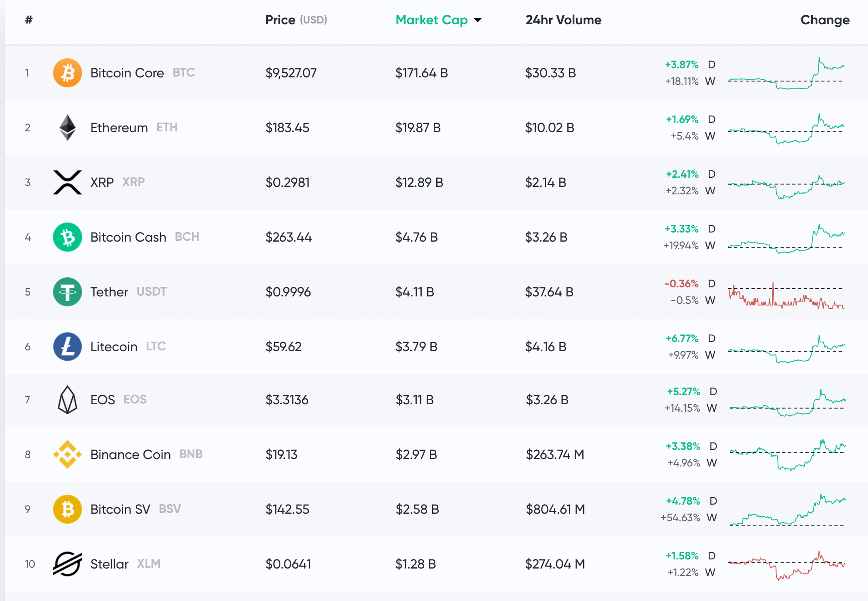868x601 pixels.
Task: Click the XLM ticker symbol
Action: coord(149,563)
